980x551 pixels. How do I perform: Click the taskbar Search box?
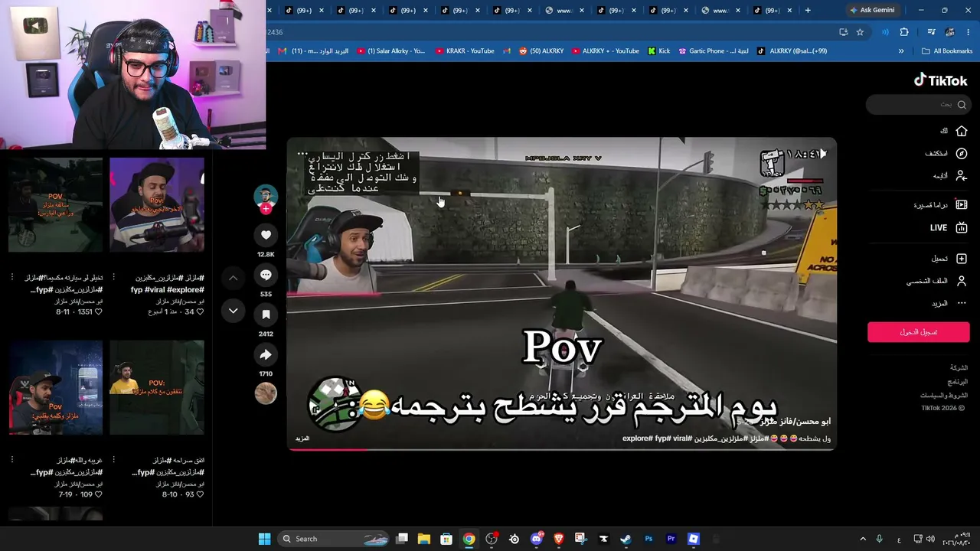[x=334, y=539]
